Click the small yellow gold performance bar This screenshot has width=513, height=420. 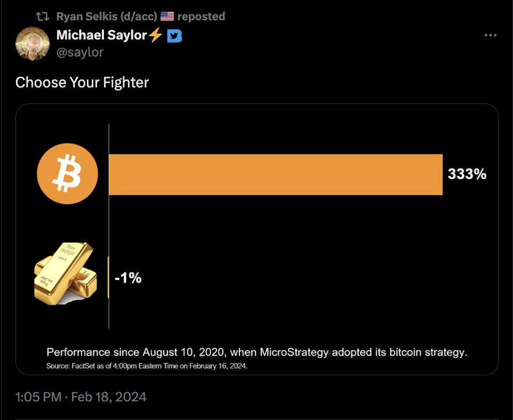click(x=108, y=277)
